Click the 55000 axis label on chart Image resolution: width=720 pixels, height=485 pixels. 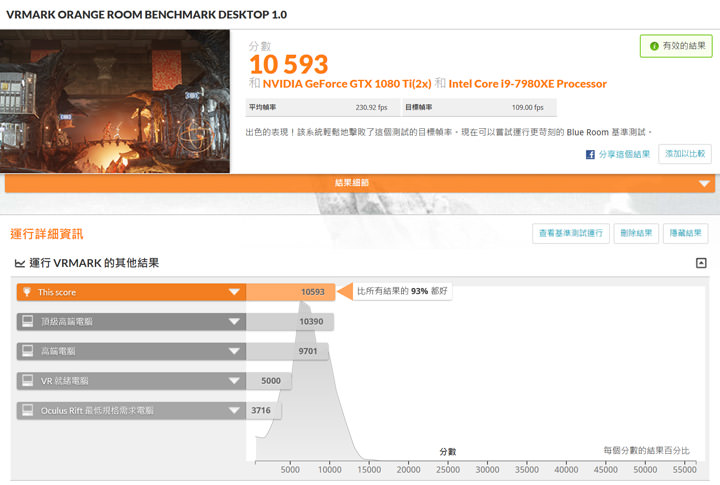click(684, 469)
